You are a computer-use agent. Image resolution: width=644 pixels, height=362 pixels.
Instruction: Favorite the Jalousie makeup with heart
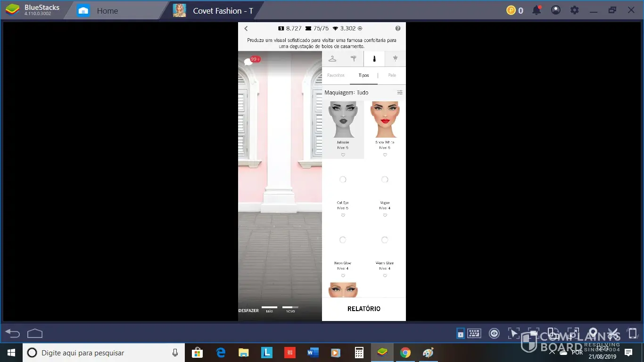(x=343, y=155)
